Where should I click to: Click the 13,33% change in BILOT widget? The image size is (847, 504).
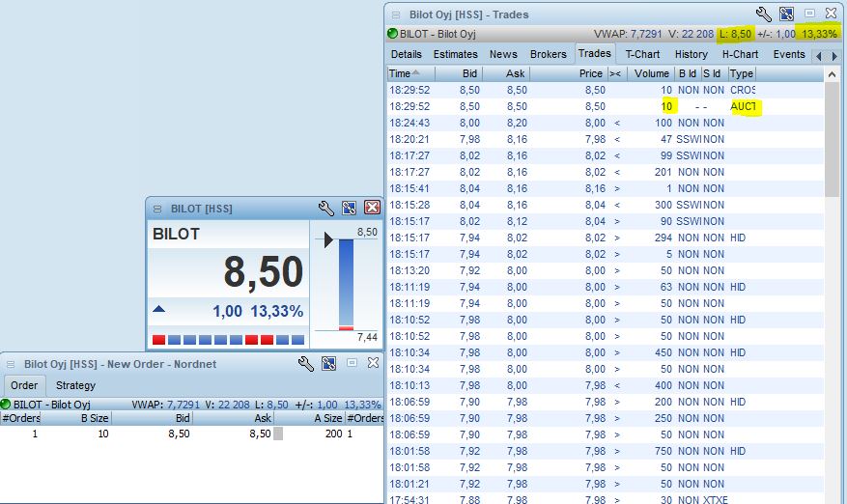276,311
